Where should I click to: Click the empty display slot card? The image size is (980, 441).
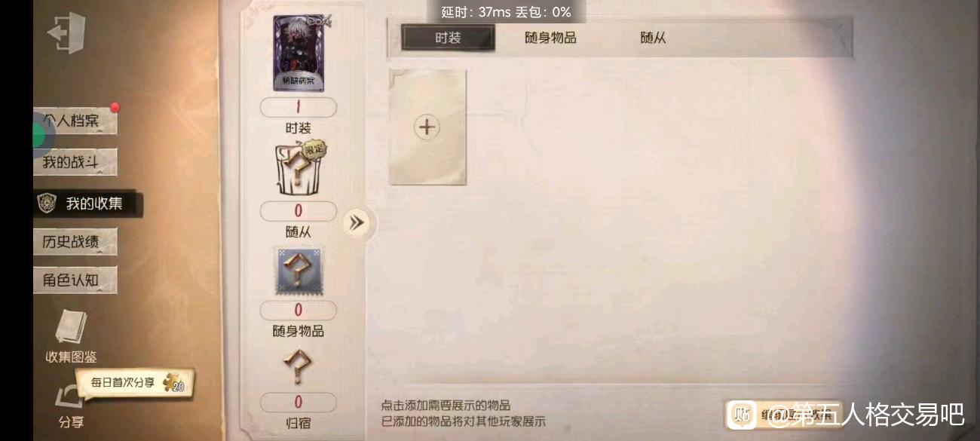(427, 127)
